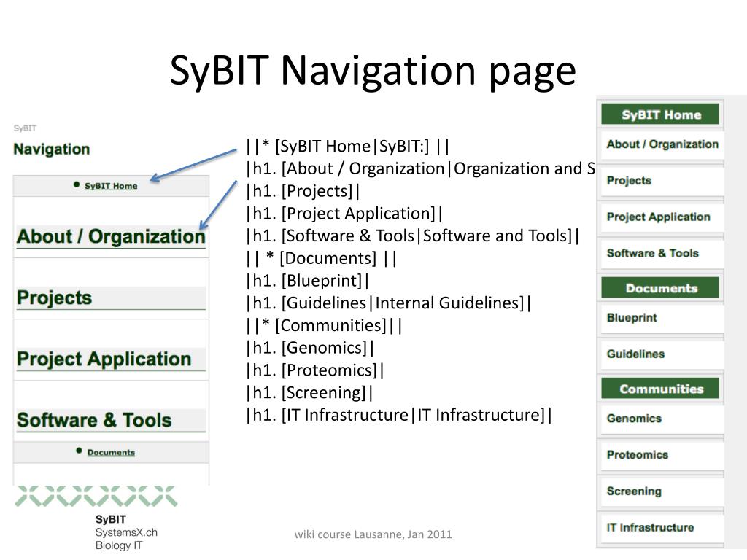Image resolution: width=747 pixels, height=560 pixels.
Task: Select Project Application in right sidebar
Action: click(x=662, y=217)
